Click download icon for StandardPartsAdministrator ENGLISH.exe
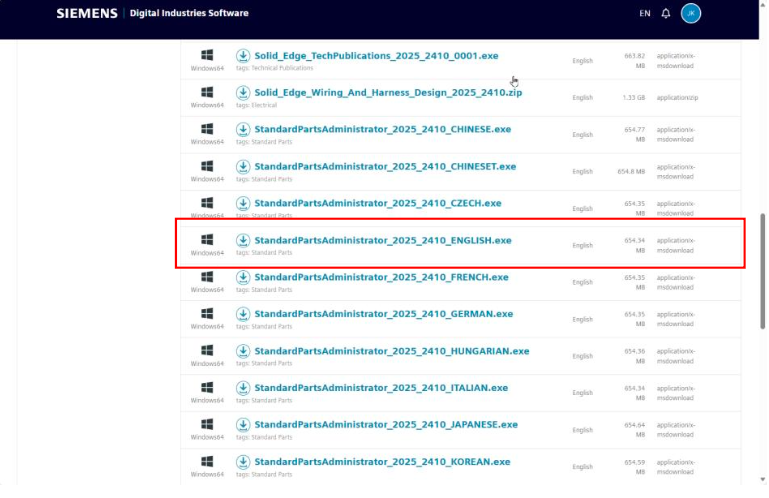769x498 pixels. click(243, 240)
